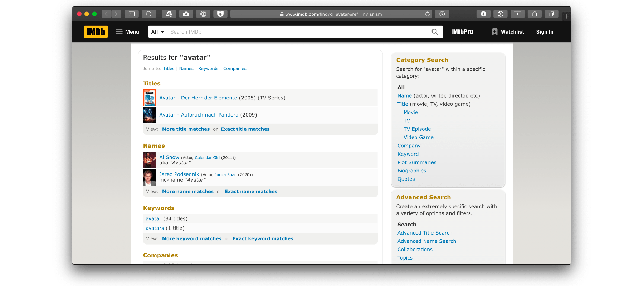Viewport: 644px width, 286px height.
Task: Open the avatar keyword (84 titles)
Action: coord(153,219)
